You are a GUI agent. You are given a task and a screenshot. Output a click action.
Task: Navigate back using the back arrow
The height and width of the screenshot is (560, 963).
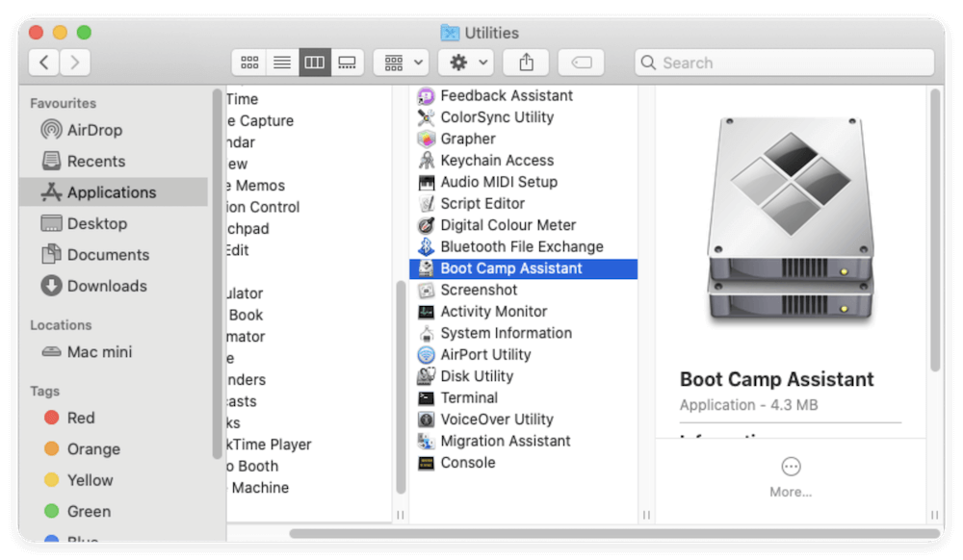pos(44,62)
